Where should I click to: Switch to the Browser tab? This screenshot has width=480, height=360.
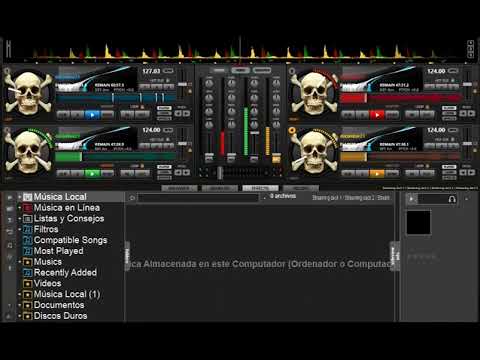[179, 188]
